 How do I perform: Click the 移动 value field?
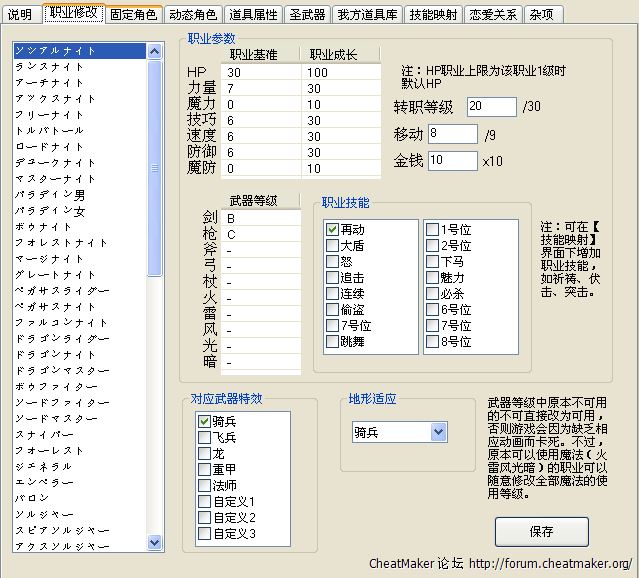[453, 133]
